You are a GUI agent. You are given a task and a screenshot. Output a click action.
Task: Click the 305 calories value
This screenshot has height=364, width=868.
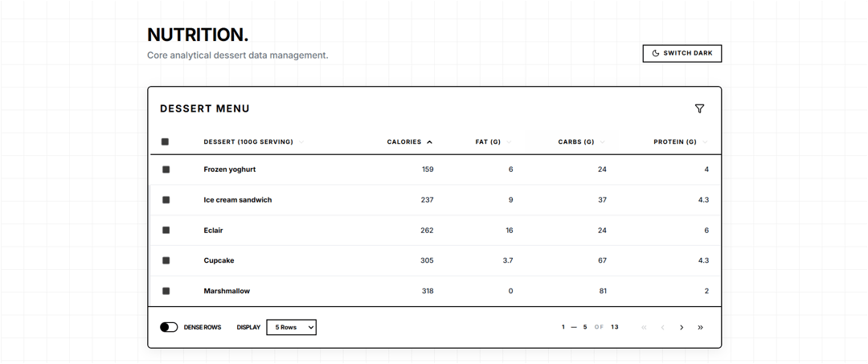click(x=427, y=260)
